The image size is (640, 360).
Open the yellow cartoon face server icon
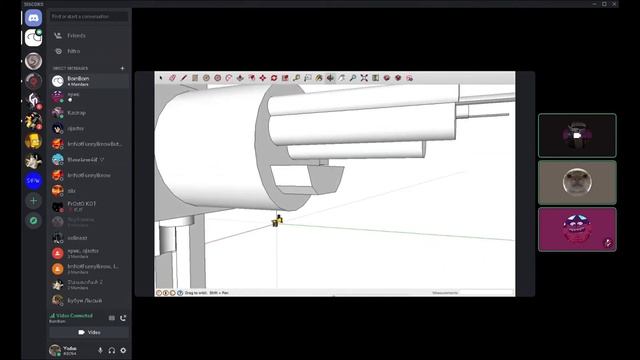click(x=33, y=141)
